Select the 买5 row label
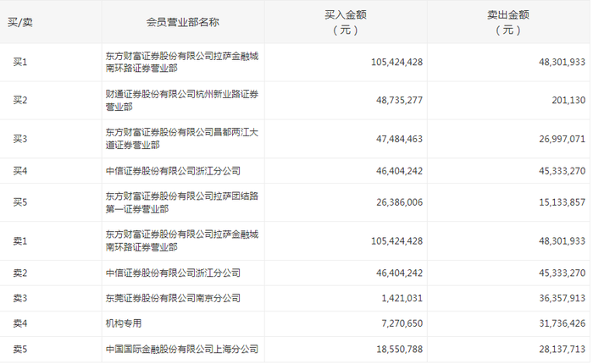593x364 pixels. click(x=20, y=202)
